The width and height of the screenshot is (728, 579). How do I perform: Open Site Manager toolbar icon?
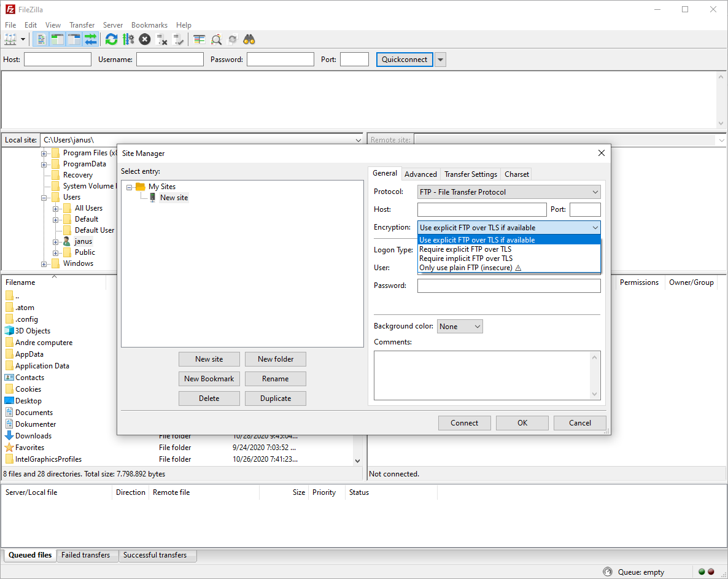[10, 39]
